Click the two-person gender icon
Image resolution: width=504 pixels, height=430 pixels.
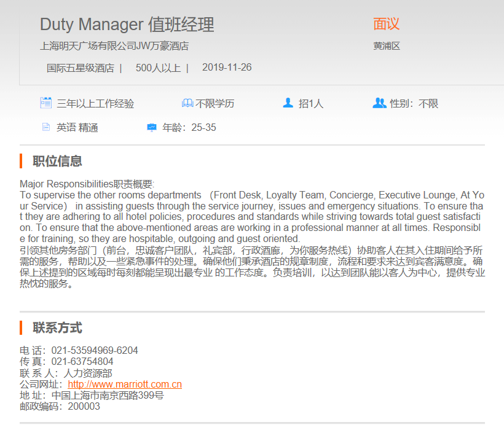click(379, 103)
